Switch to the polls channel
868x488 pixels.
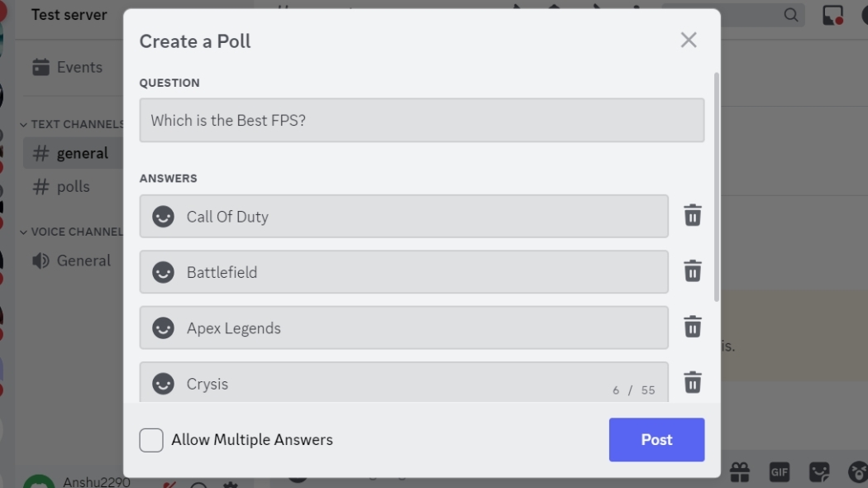74,186
